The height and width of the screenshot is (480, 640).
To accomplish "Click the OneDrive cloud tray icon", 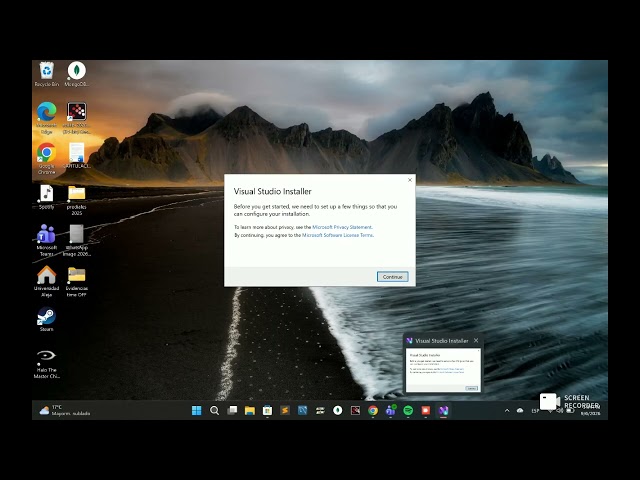I will (520, 411).
